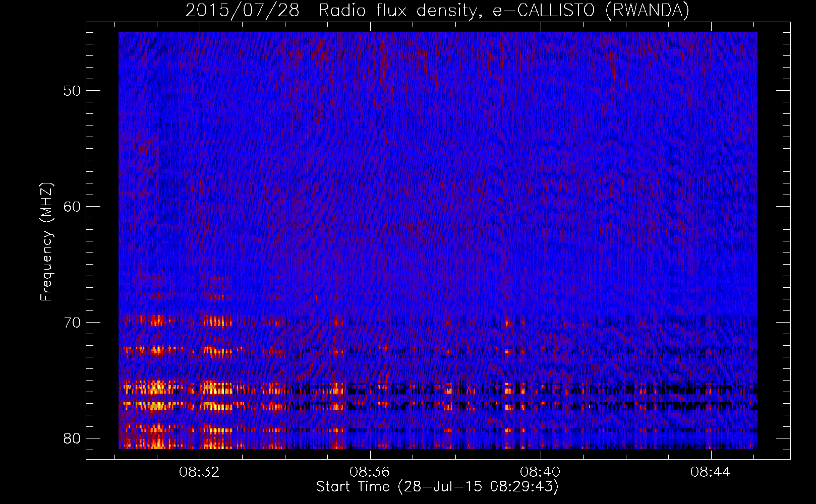The image size is (816, 504).
Task: Click the 'Start Time (28-Jul-15 08:29:43)' label
Action: (437, 487)
